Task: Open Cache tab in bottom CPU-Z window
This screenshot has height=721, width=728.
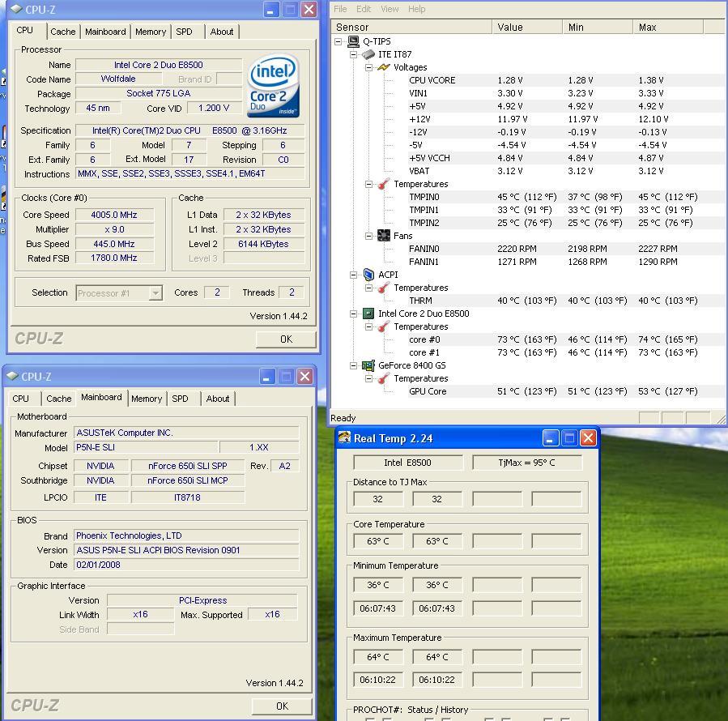Action: tap(59, 399)
